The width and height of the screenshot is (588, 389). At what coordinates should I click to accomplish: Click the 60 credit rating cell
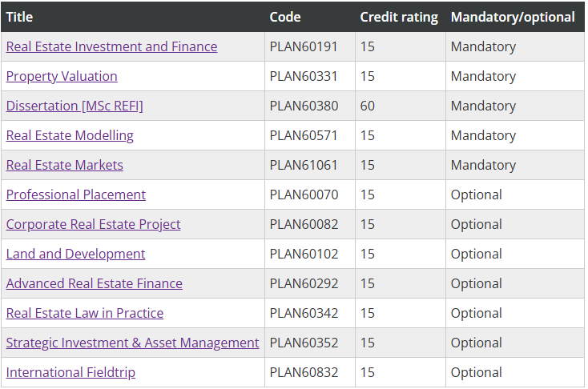(368, 106)
